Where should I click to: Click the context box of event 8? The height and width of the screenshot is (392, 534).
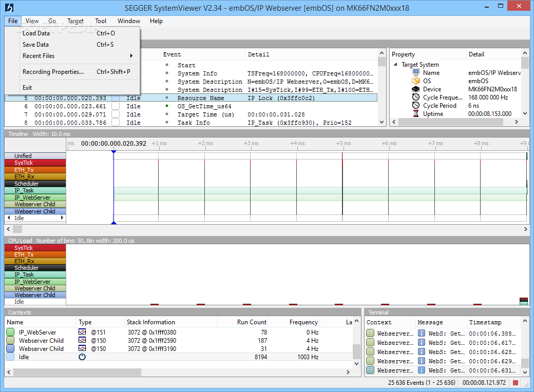point(116,123)
